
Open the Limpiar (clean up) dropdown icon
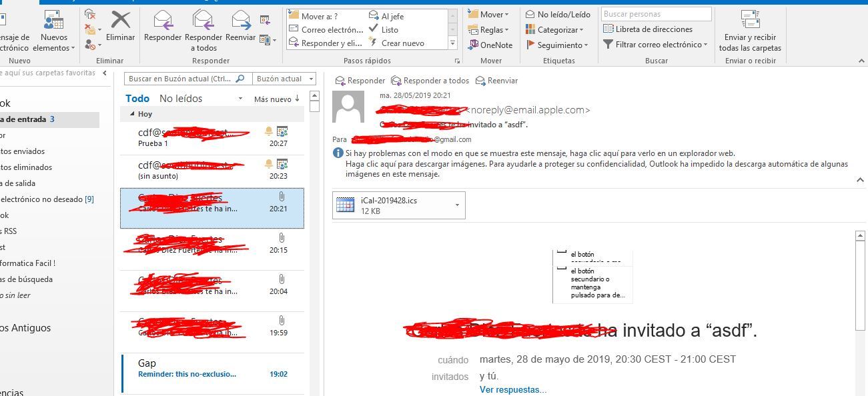(93, 29)
